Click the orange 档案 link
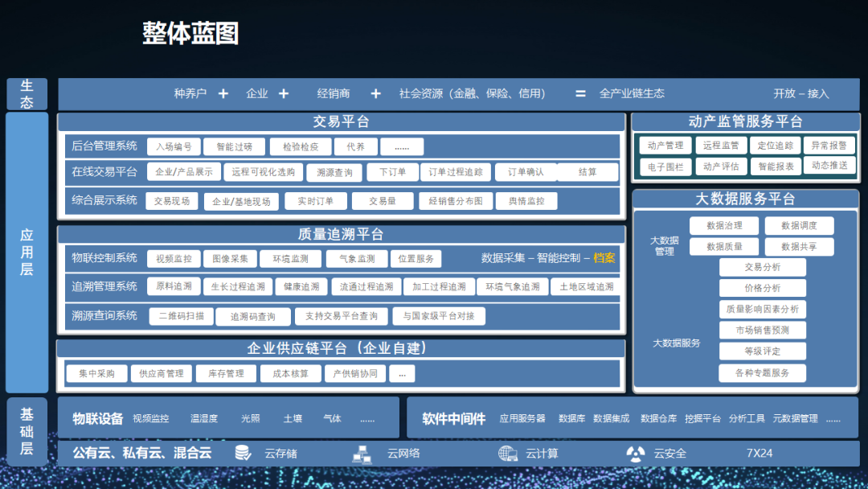868x489 pixels. pos(604,258)
